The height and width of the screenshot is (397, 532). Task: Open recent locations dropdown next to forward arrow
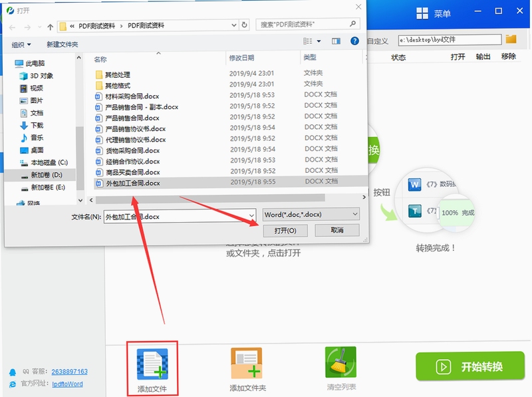40,27
